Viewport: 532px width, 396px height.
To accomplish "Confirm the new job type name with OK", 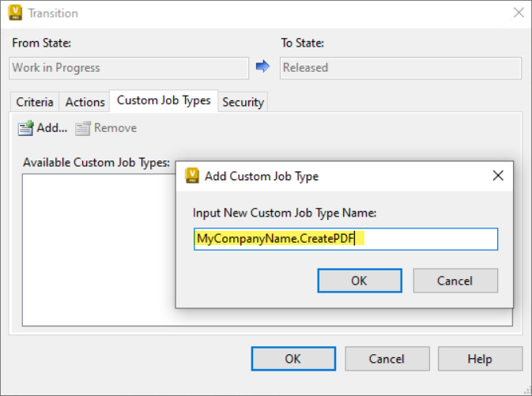I will (360, 281).
